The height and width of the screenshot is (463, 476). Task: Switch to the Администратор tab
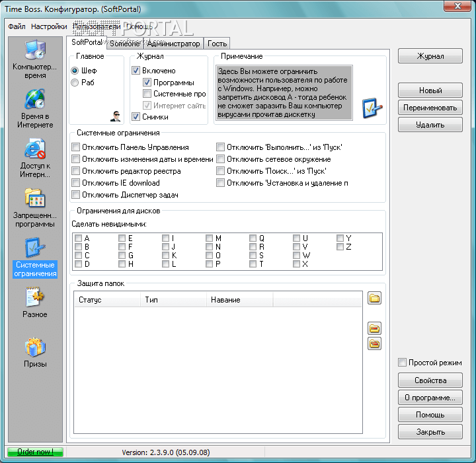tap(173, 44)
